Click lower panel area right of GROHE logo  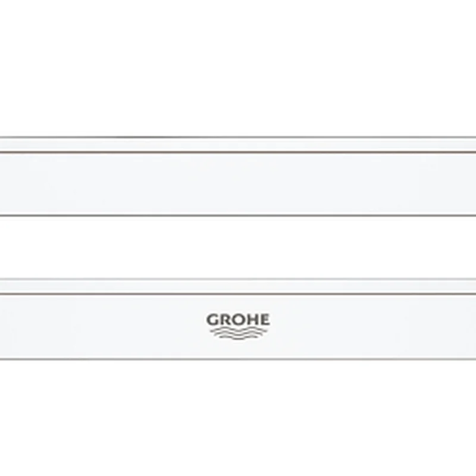click(375, 326)
